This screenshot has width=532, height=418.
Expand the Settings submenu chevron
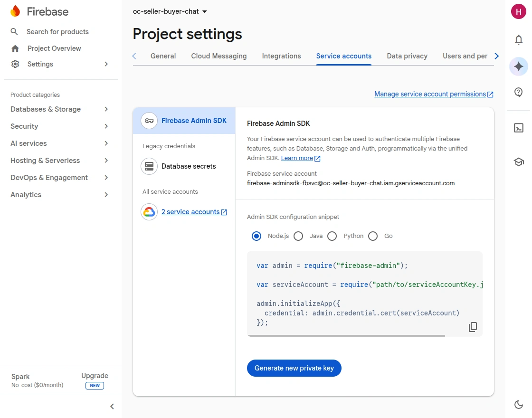pyautogui.click(x=106, y=64)
